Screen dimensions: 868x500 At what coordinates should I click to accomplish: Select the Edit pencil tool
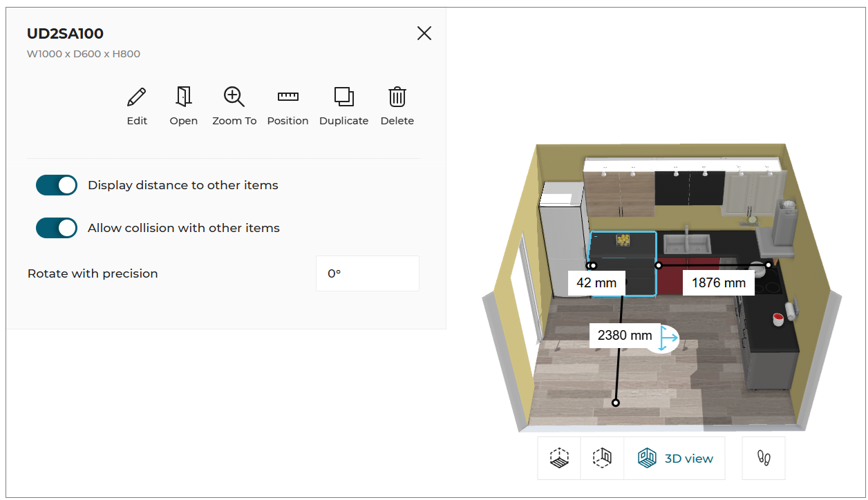click(x=136, y=104)
